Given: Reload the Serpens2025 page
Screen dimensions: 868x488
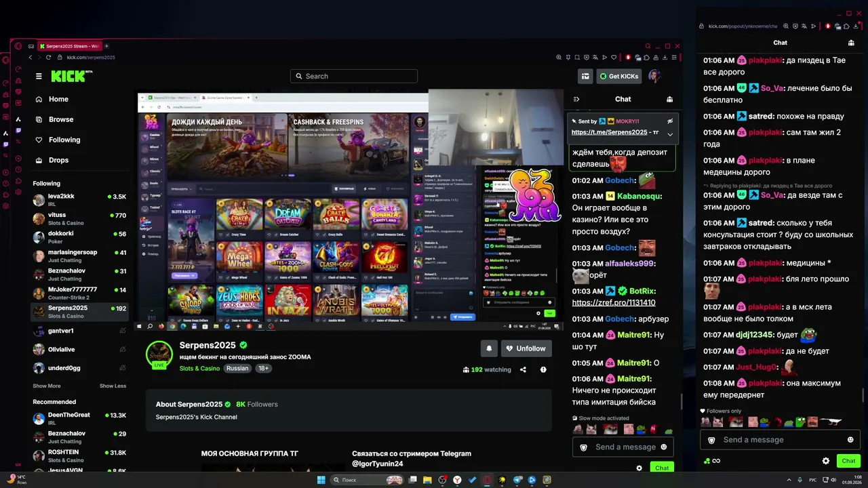Looking at the screenshot, I should pos(48,58).
